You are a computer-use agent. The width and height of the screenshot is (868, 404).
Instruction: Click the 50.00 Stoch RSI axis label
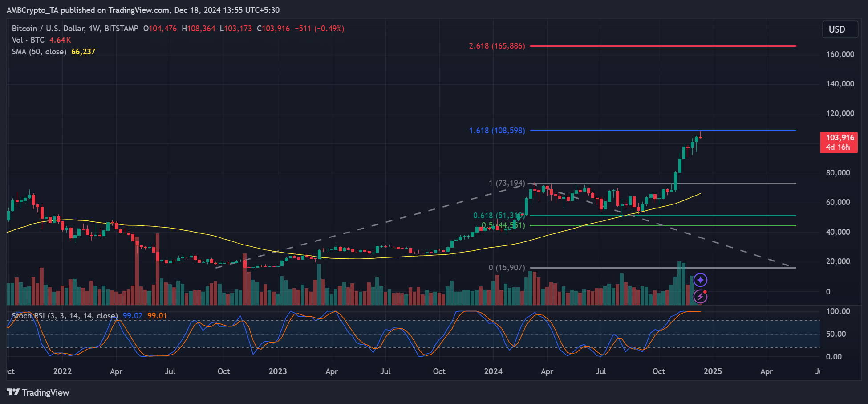836,334
